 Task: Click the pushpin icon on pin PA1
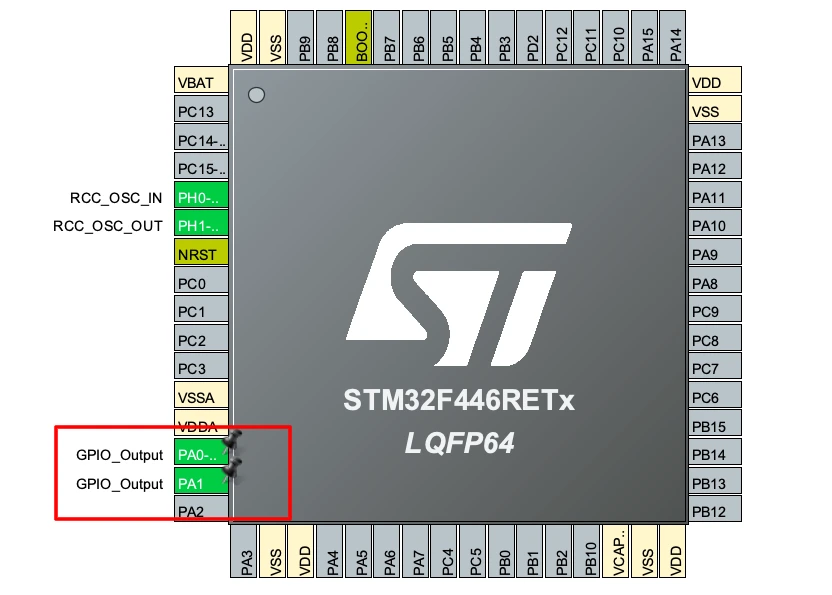[x=232, y=470]
